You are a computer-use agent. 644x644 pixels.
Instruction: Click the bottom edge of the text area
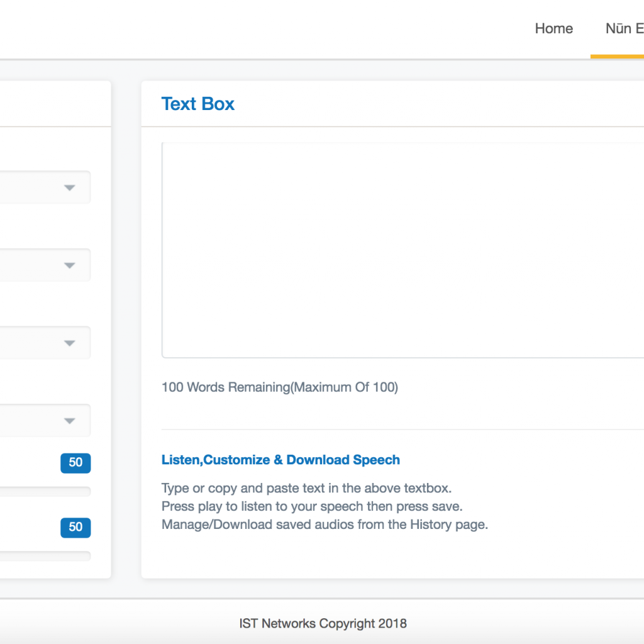coord(402,357)
